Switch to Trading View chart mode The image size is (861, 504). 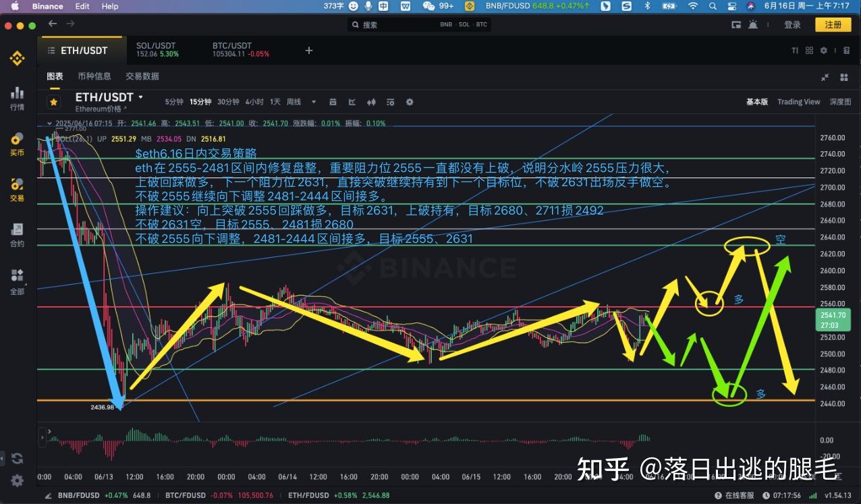pos(798,102)
